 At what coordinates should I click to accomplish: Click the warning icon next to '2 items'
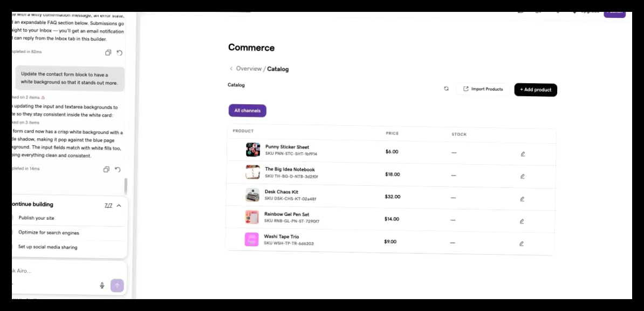43,98
